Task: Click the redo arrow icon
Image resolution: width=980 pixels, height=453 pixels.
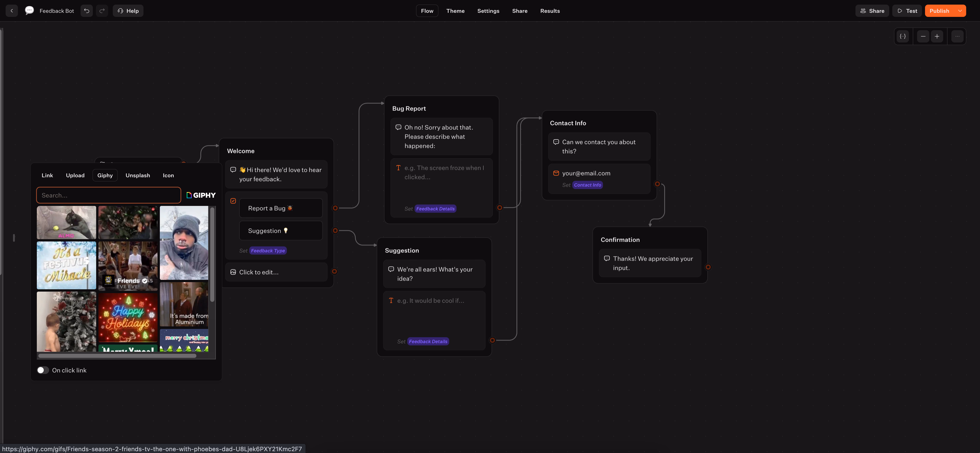Action: click(x=102, y=11)
